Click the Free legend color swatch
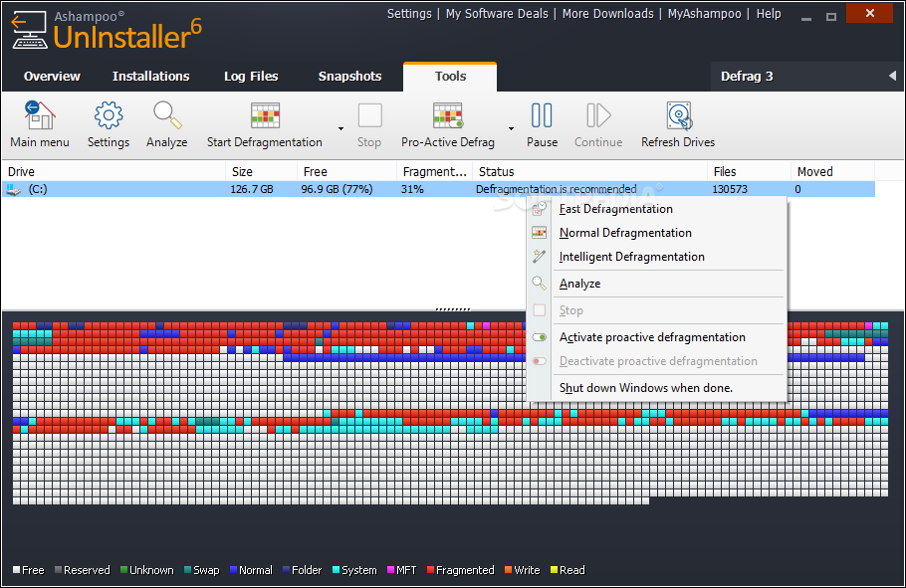Screen dimensions: 906x588 click(x=17, y=570)
